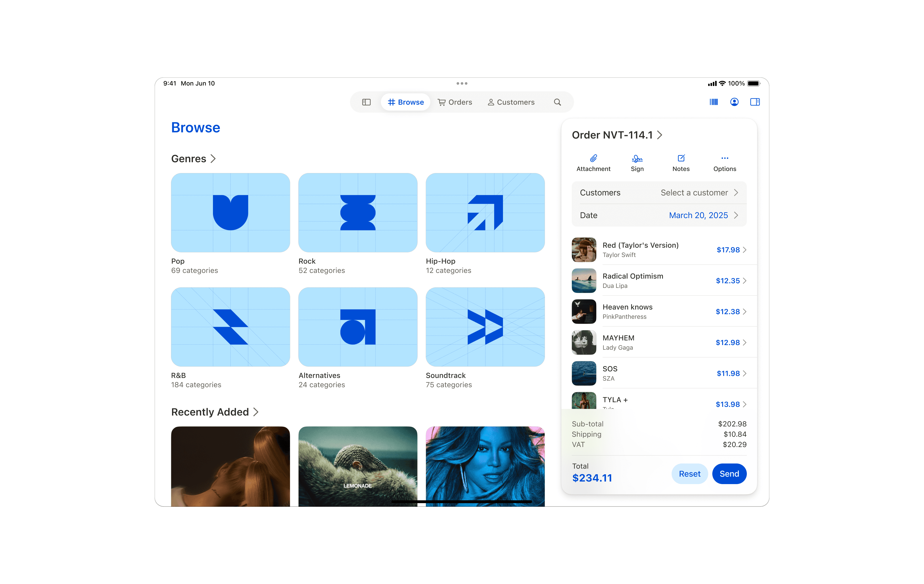Change the order date March 20, 2025

click(x=659, y=215)
